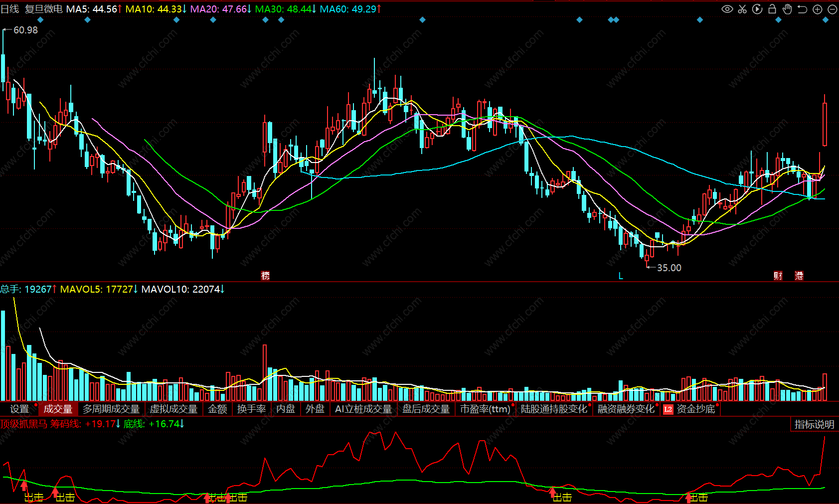This screenshot has width=839, height=504.
Task: Switch to the 外盘 tab
Action: [x=315, y=409]
